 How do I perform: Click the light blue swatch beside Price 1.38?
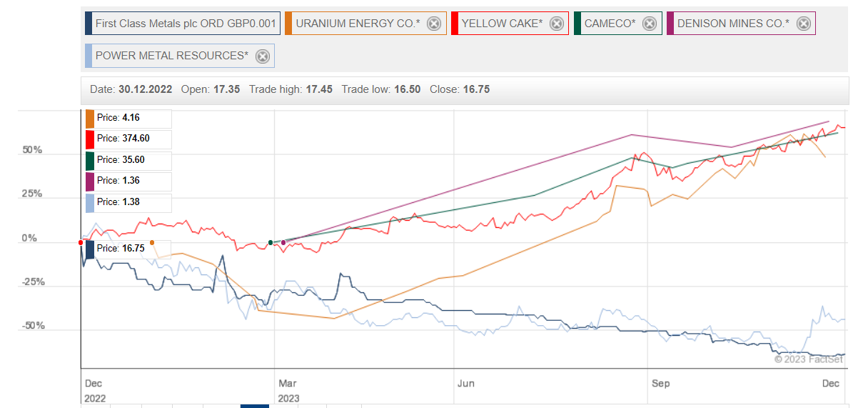click(90, 202)
